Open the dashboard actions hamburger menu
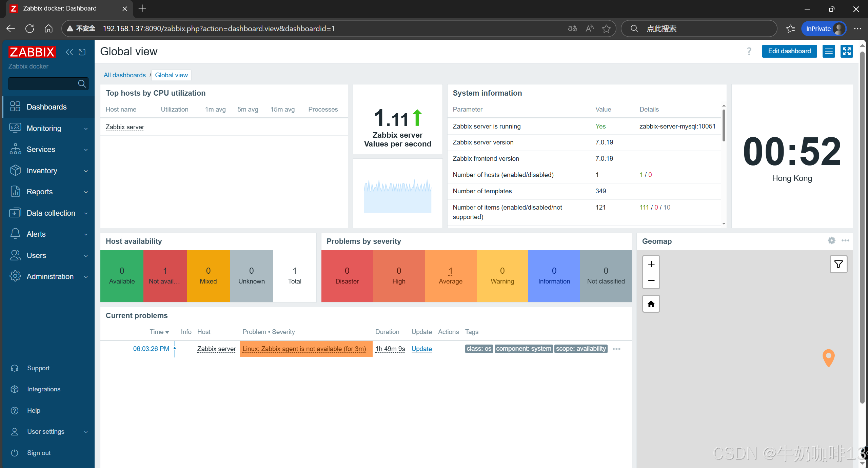This screenshot has width=868, height=468. point(829,51)
